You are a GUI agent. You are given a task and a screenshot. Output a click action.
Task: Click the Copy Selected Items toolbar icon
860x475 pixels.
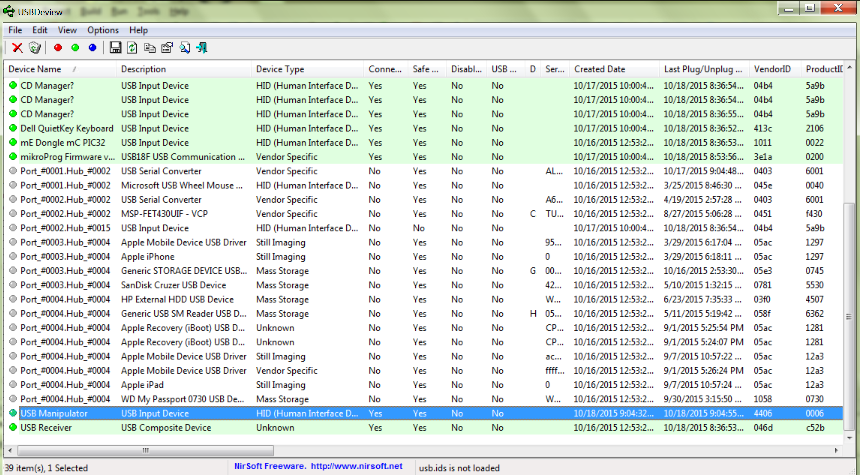click(x=150, y=48)
